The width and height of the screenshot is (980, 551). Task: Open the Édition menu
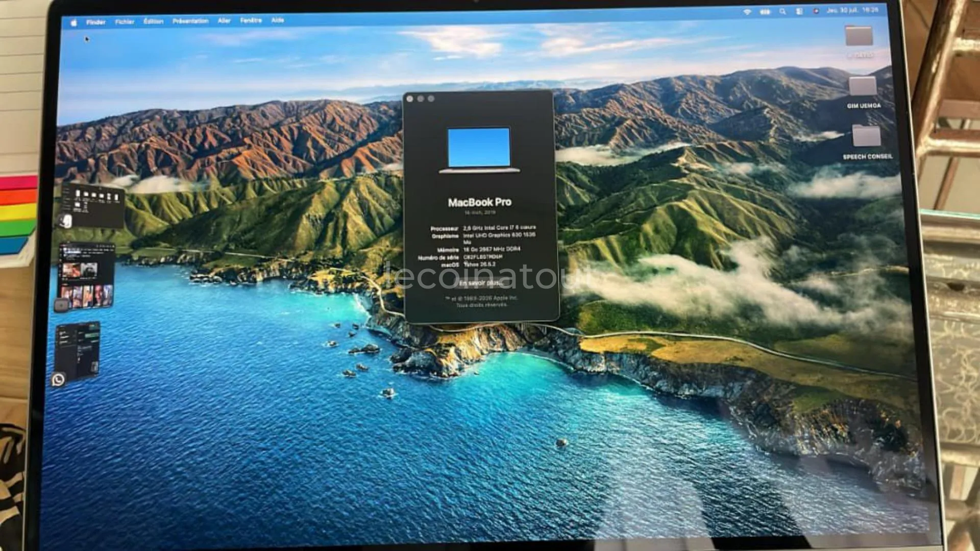[153, 21]
